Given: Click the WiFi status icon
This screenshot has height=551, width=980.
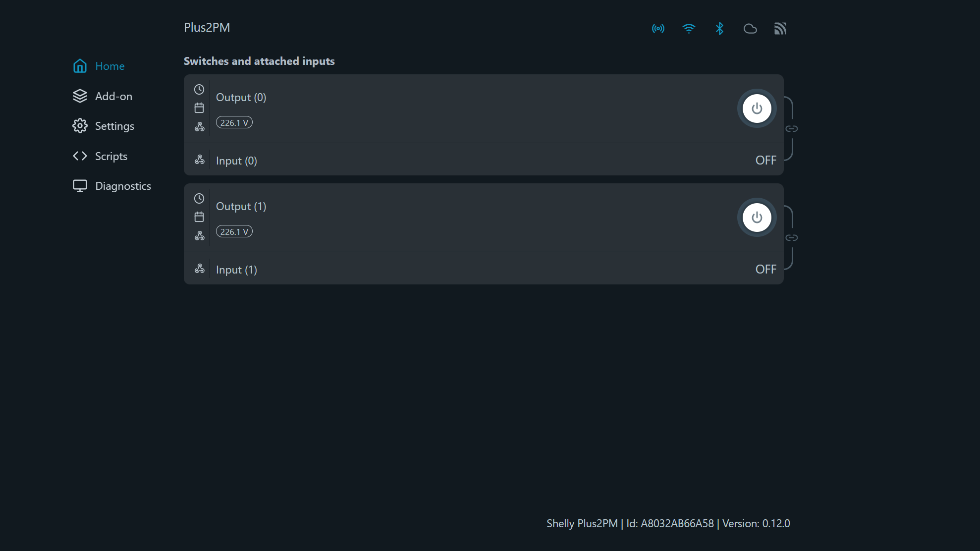Looking at the screenshot, I should tap(689, 28).
